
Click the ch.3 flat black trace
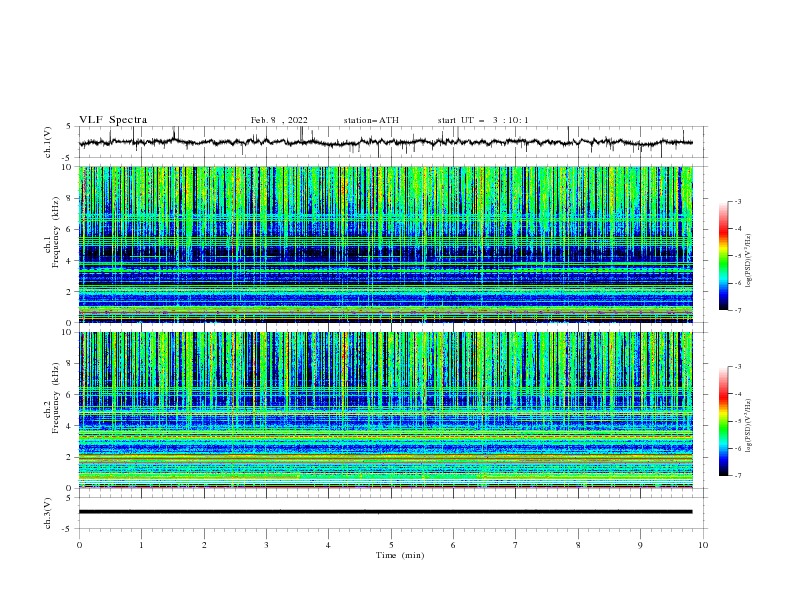pyautogui.click(x=386, y=512)
